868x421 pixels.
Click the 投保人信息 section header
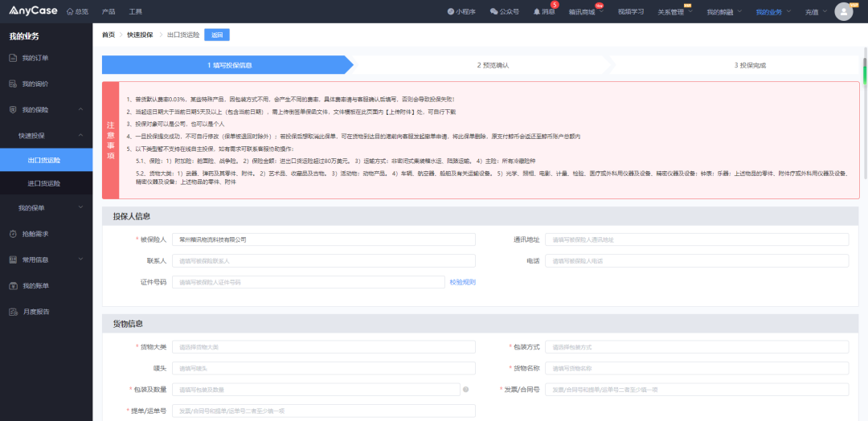(x=480, y=216)
